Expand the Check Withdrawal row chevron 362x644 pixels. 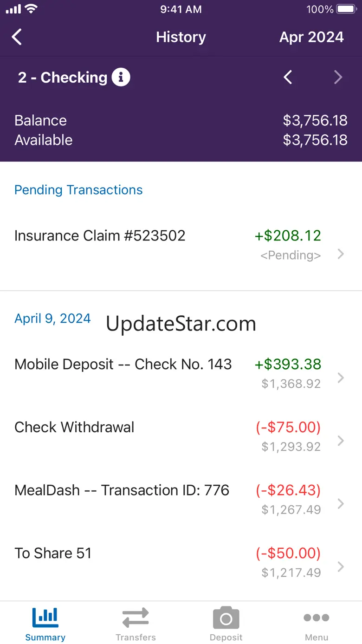click(x=341, y=441)
